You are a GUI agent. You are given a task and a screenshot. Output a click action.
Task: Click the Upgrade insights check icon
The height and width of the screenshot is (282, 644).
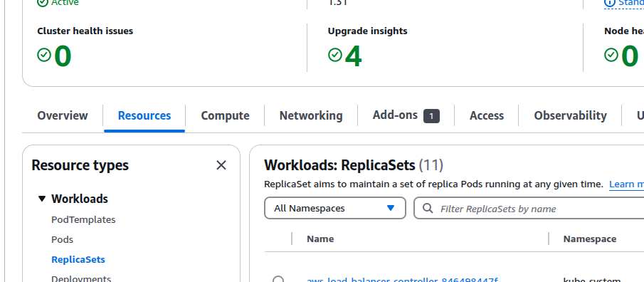tap(334, 55)
